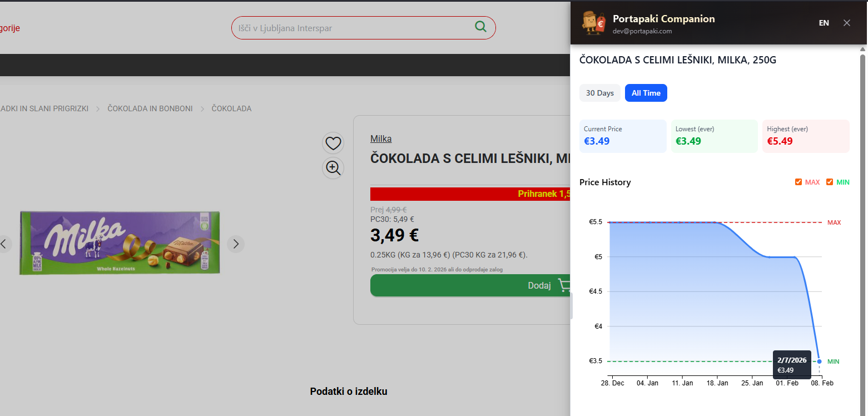Click the Lowest (ever) €3.49 card
Screen dimensions: 868x416
(715, 136)
